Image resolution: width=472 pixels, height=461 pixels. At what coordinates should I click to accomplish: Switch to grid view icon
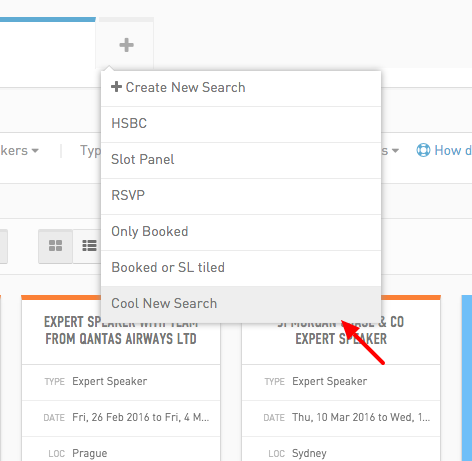click(55, 246)
